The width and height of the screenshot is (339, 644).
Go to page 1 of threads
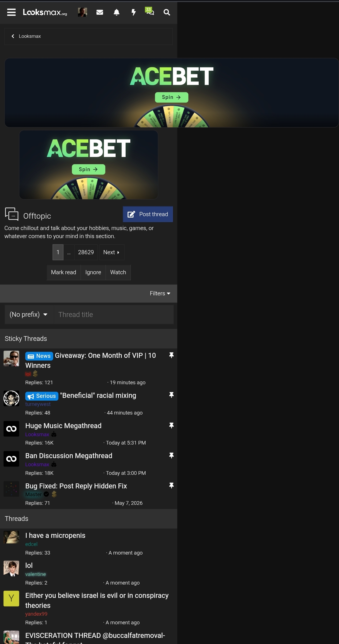click(x=58, y=252)
